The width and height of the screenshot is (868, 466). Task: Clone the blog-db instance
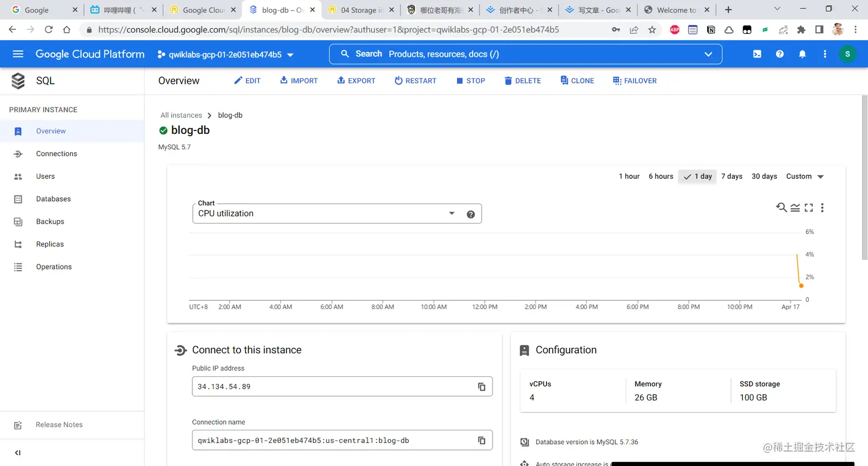(x=577, y=81)
